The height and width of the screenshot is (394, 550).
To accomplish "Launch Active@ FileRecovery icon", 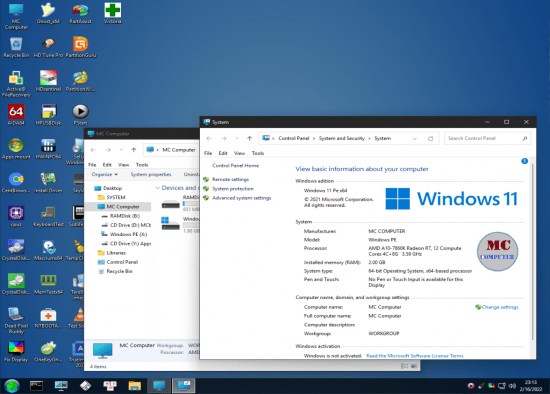I will (x=16, y=84).
